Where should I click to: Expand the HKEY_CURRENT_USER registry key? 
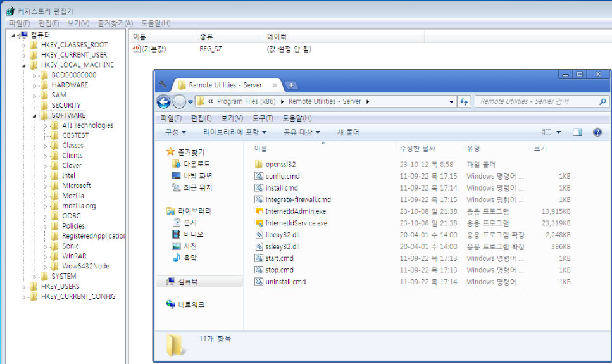coord(25,55)
